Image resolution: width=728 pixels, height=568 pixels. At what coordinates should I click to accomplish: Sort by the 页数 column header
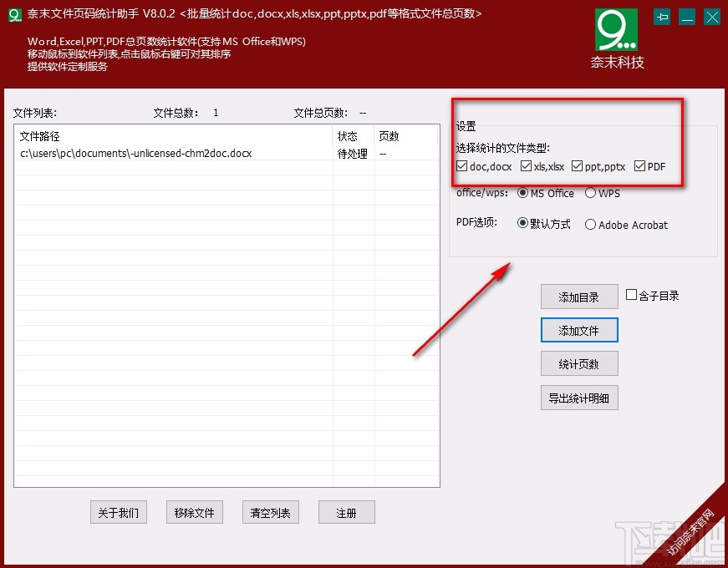pos(405,136)
